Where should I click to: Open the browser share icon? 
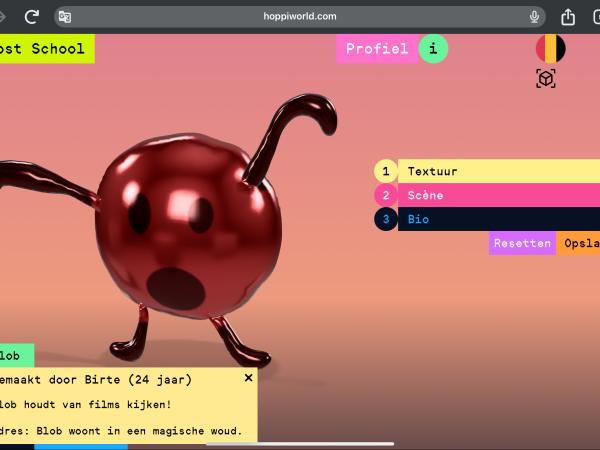[x=568, y=16]
